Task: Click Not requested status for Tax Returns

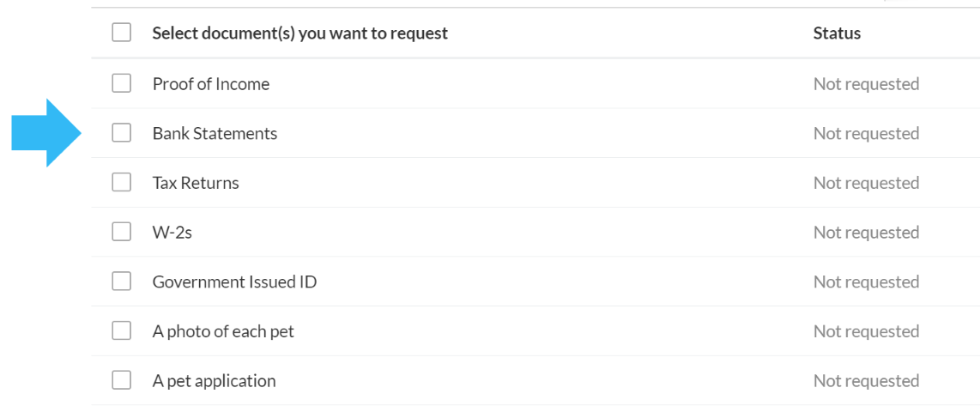Action: tap(866, 183)
